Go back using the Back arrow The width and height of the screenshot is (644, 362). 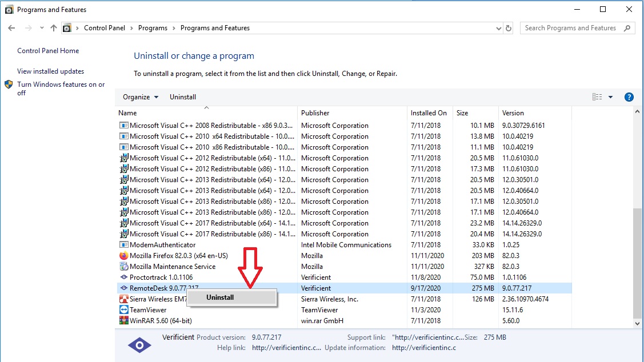tap(11, 28)
